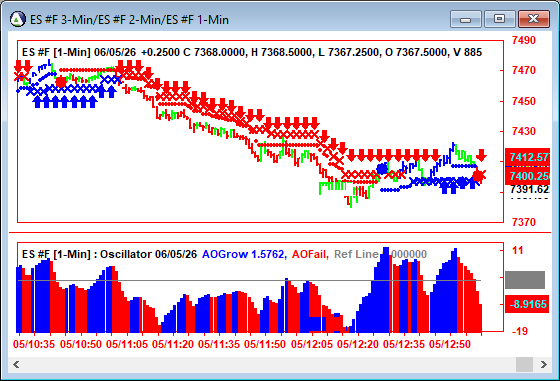Click the large red dot near 10:50

point(61,82)
